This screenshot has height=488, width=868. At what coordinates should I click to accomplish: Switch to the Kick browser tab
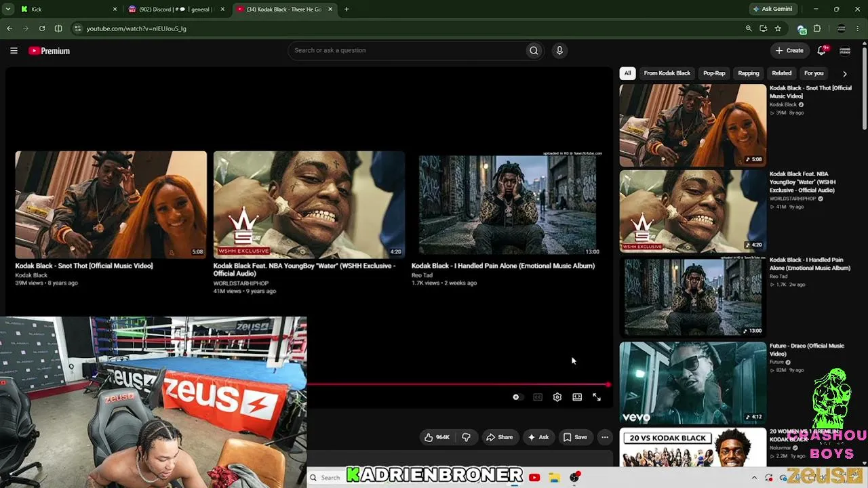68,9
